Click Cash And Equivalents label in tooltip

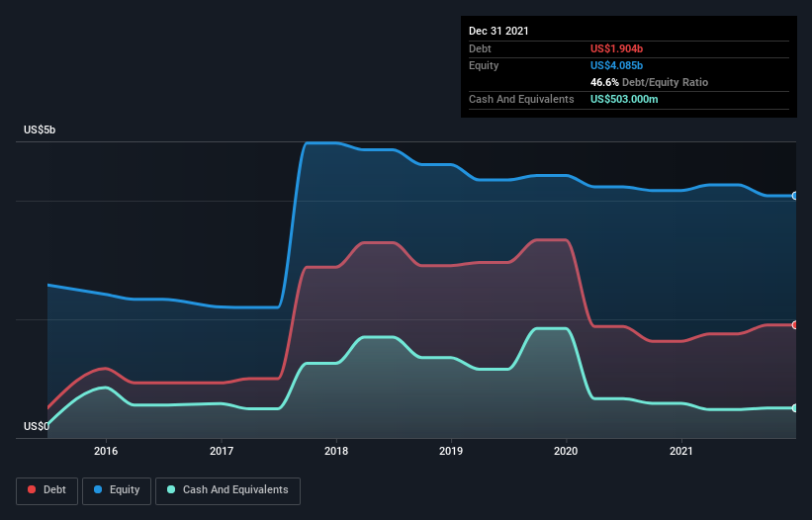(x=521, y=99)
